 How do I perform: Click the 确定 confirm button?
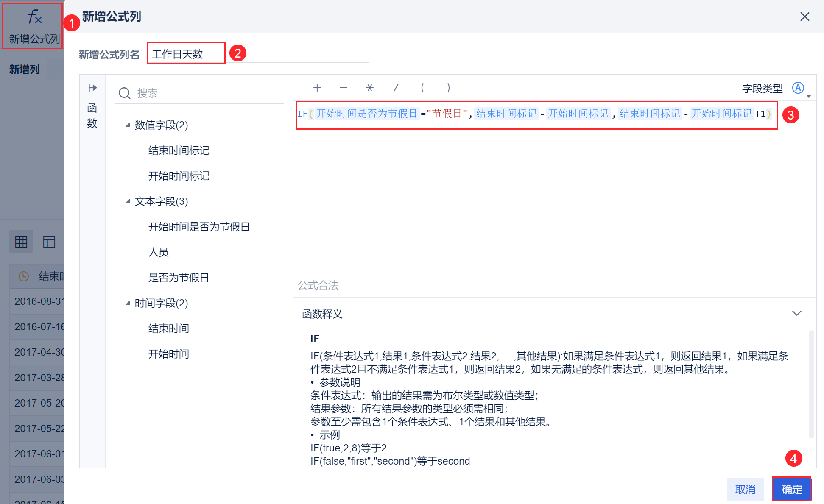coord(791,489)
